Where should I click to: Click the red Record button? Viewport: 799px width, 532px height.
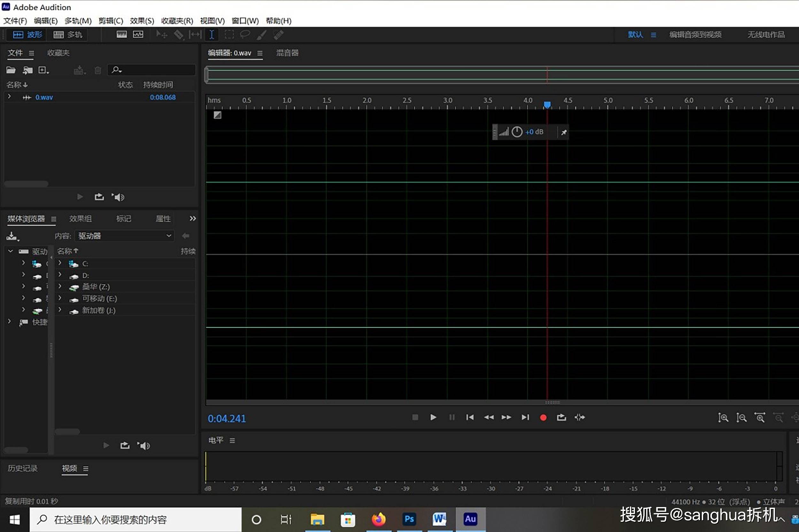pyautogui.click(x=543, y=417)
